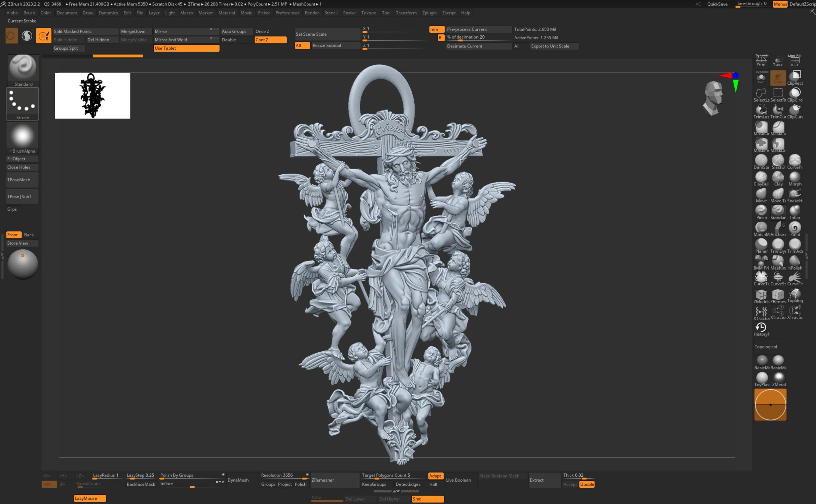Select the CurvePinch brush

795,162
